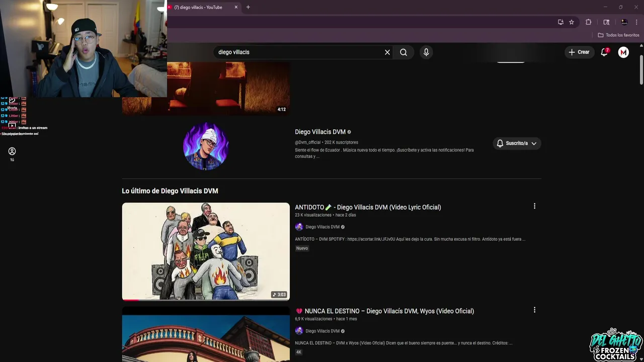Open more options for the ANTIDOTO video
This screenshot has width=644, height=362.
pyautogui.click(x=534, y=206)
